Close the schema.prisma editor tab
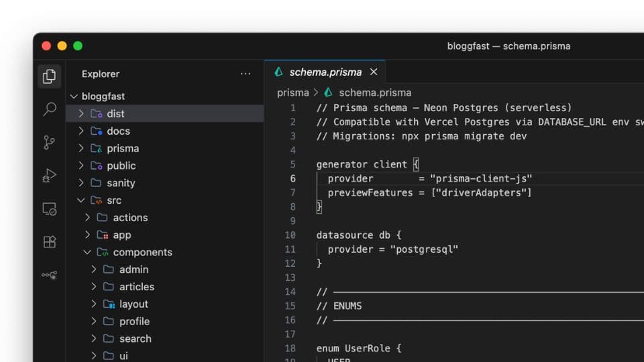This screenshot has width=644, height=362. coord(374,72)
